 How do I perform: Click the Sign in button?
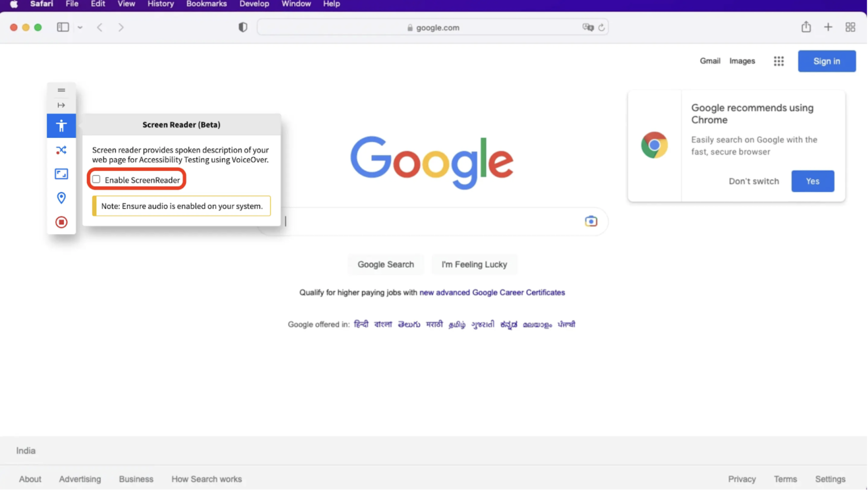[827, 61]
